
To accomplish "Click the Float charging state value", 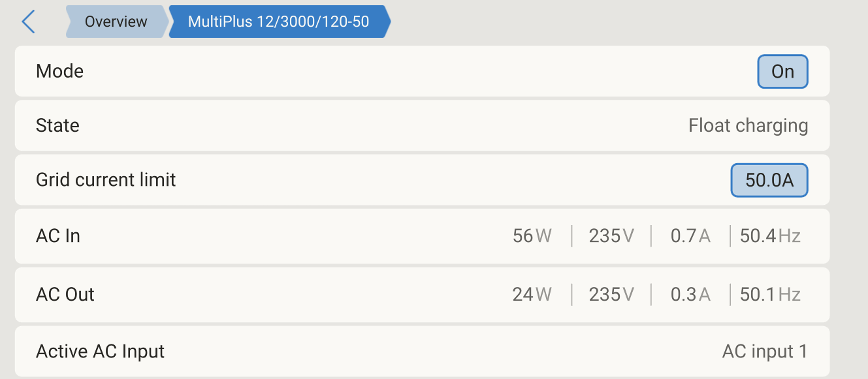I will pyautogui.click(x=748, y=125).
